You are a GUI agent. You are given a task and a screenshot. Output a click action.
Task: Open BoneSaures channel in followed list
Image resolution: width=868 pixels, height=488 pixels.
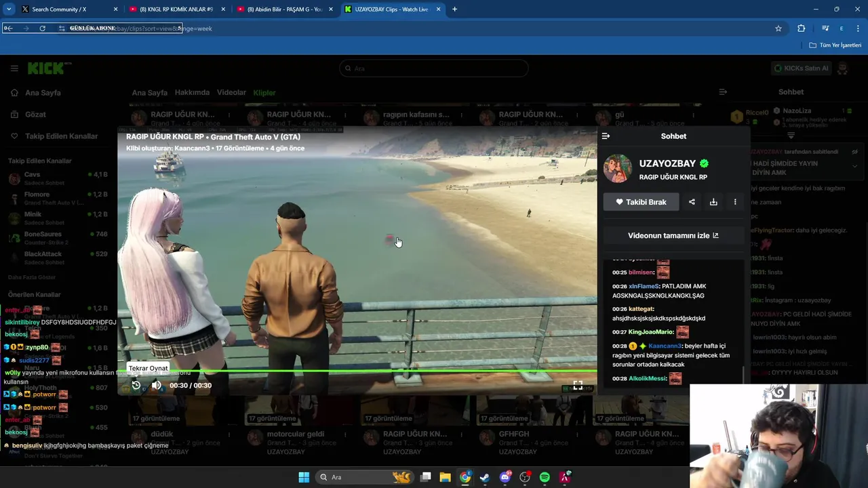tap(58, 238)
